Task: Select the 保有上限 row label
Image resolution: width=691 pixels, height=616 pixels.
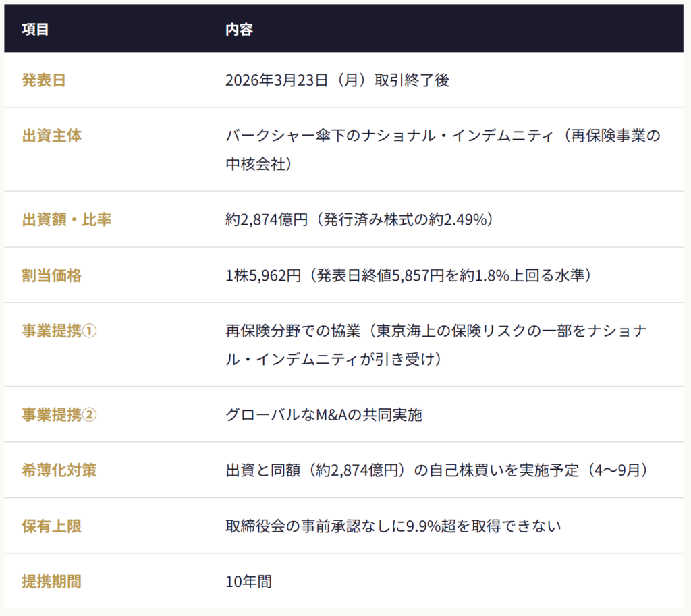Action: click(x=52, y=526)
